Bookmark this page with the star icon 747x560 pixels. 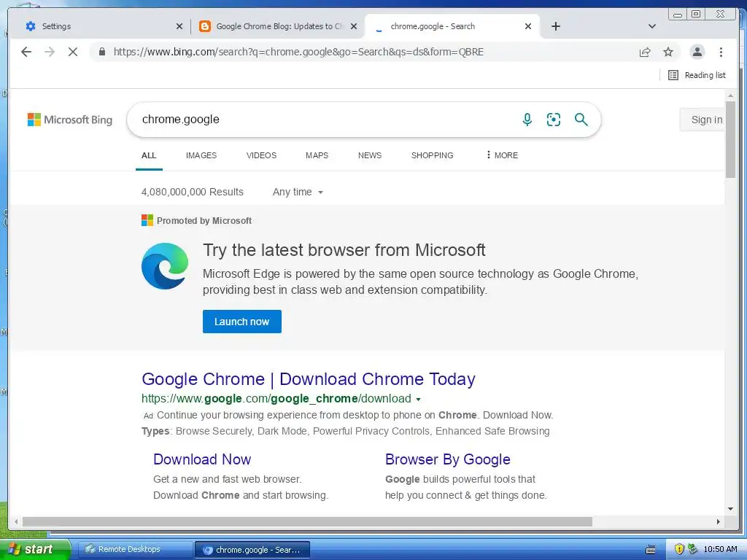(668, 52)
